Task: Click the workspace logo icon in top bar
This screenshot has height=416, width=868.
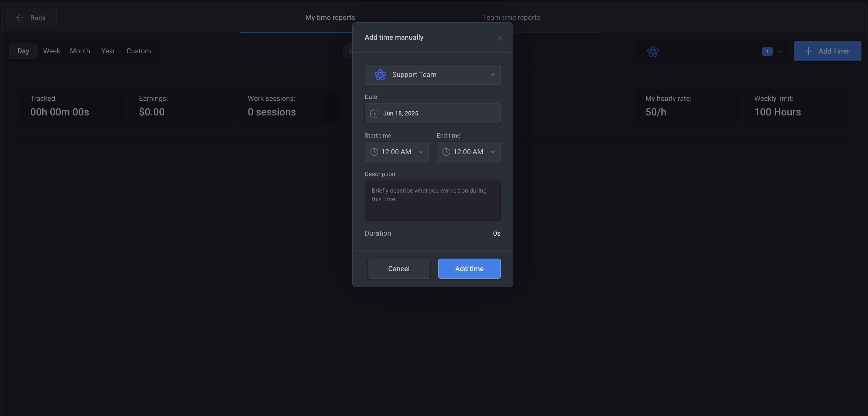Action: click(653, 52)
